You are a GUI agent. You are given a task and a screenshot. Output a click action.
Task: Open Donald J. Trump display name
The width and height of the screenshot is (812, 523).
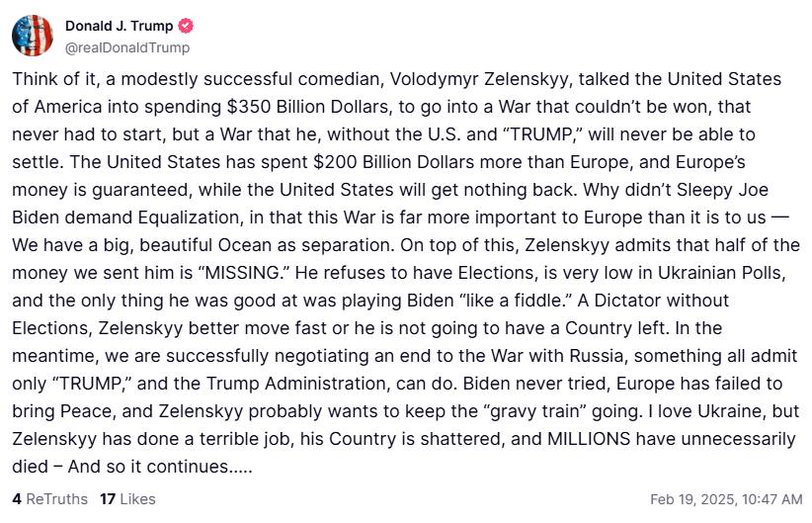[x=119, y=27]
